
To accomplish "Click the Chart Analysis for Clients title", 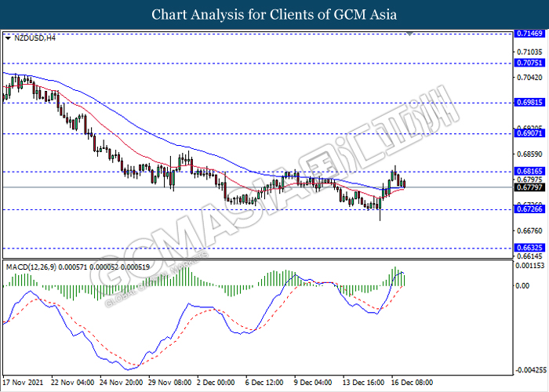I will tap(274, 15).
